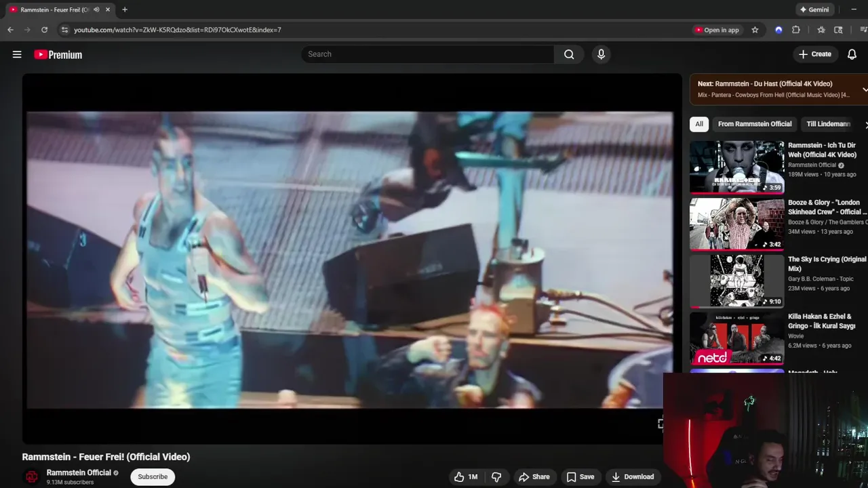Click the blue round extension icon
Screen dimensions: 868x488
[778, 30]
